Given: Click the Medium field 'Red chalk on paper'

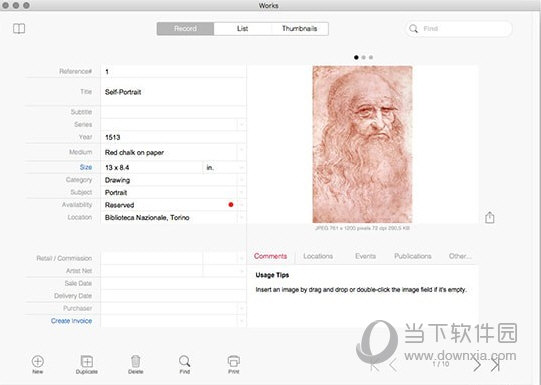Looking at the screenshot, I should point(169,152).
